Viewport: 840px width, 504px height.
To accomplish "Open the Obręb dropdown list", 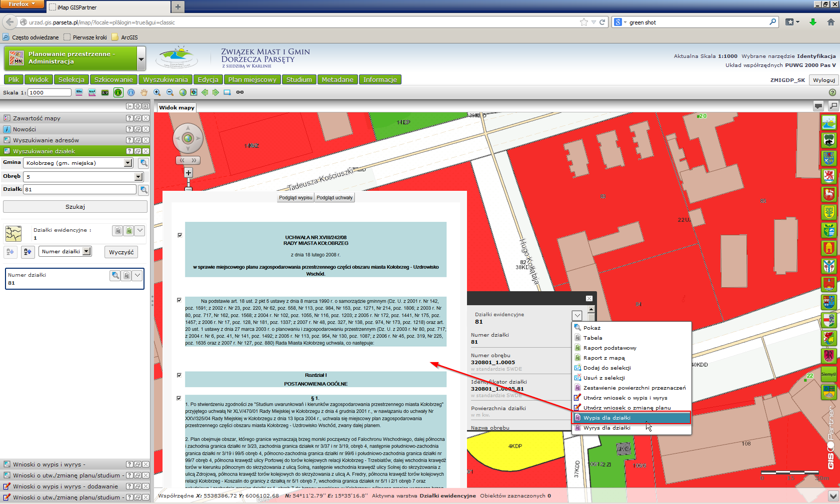I will (138, 177).
